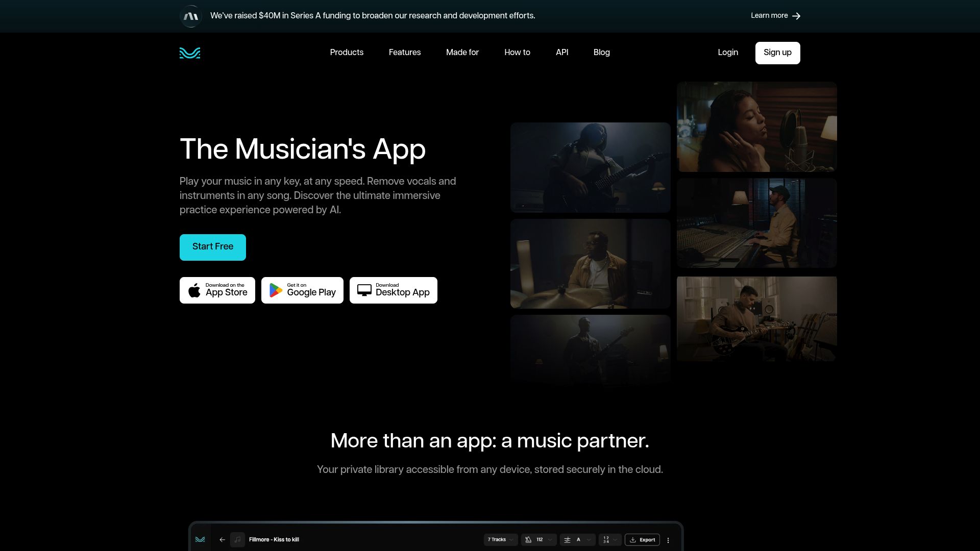Click the singer video thumbnail at top right

tap(756, 127)
